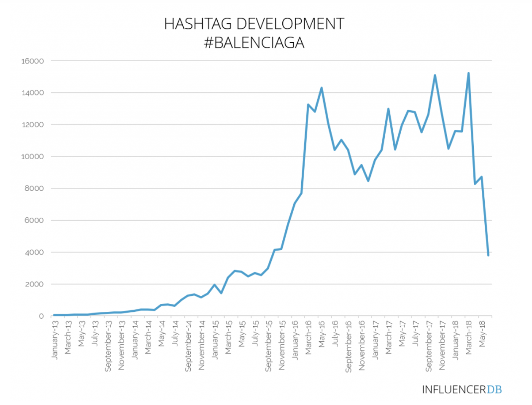
Task: Click the y-axis label '0'
Action: 41,316
